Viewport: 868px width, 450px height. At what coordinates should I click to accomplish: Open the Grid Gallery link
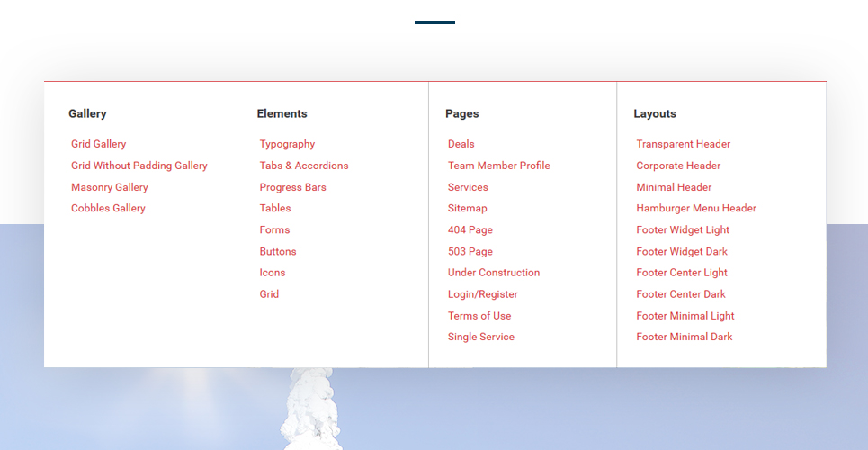click(x=99, y=144)
